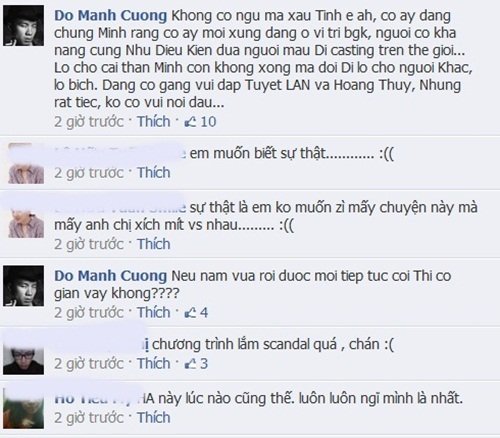Open the like count of 10 thumbs-up icon
The image size is (500, 438).
[x=200, y=122]
